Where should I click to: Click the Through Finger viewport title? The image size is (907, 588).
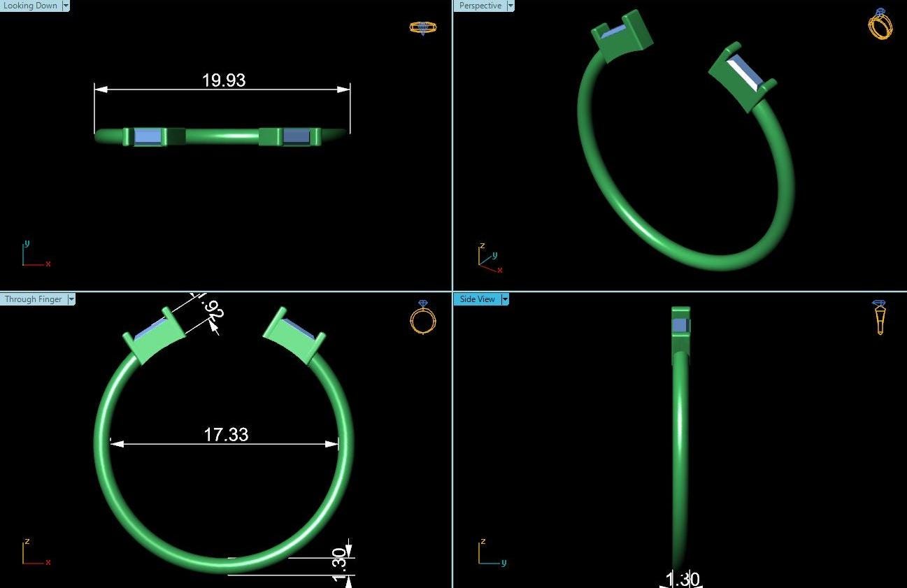click(33, 299)
